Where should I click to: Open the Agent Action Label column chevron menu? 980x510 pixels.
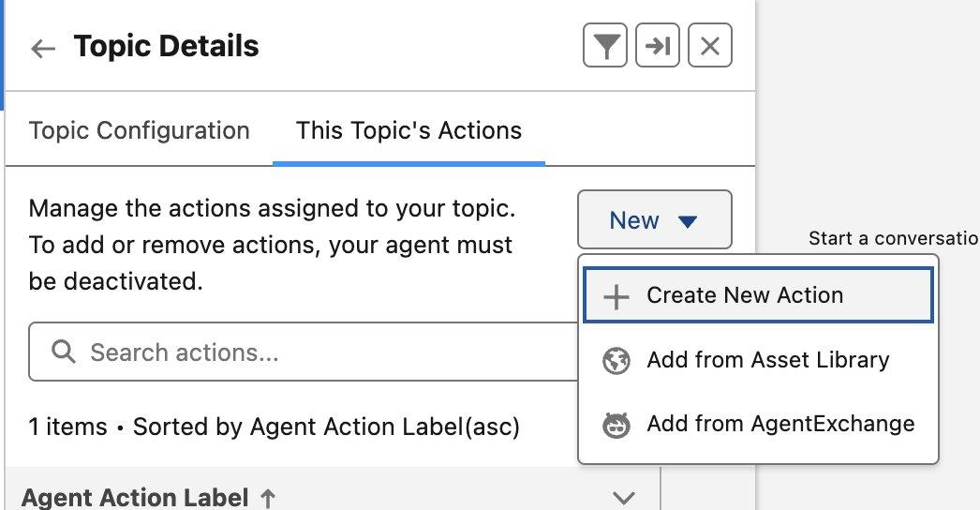pyautogui.click(x=624, y=498)
